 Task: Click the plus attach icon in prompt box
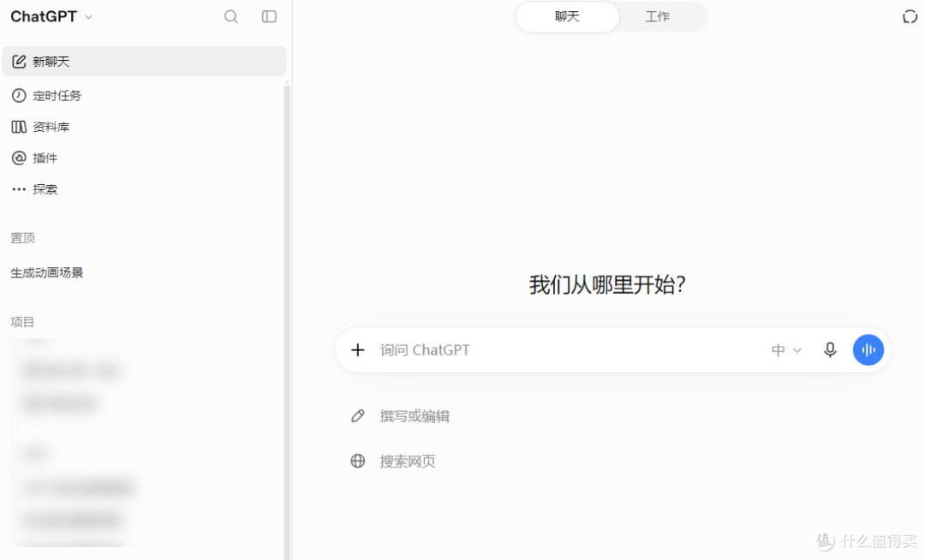357,350
